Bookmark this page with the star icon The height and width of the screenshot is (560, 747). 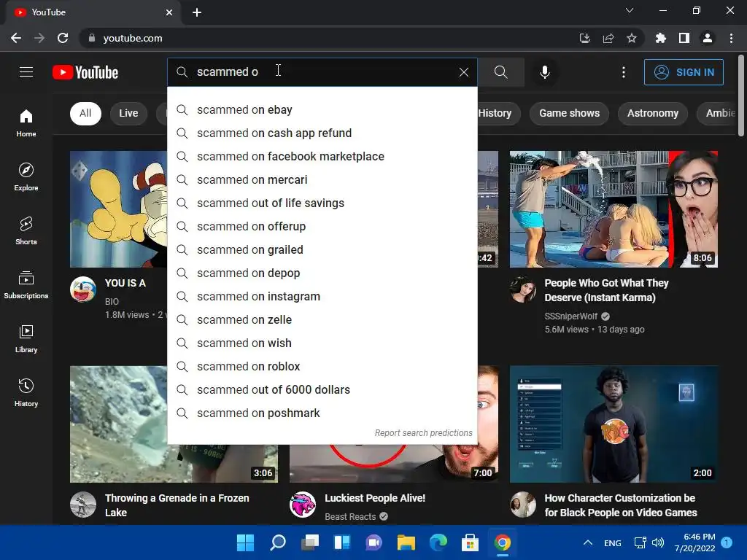coord(631,38)
